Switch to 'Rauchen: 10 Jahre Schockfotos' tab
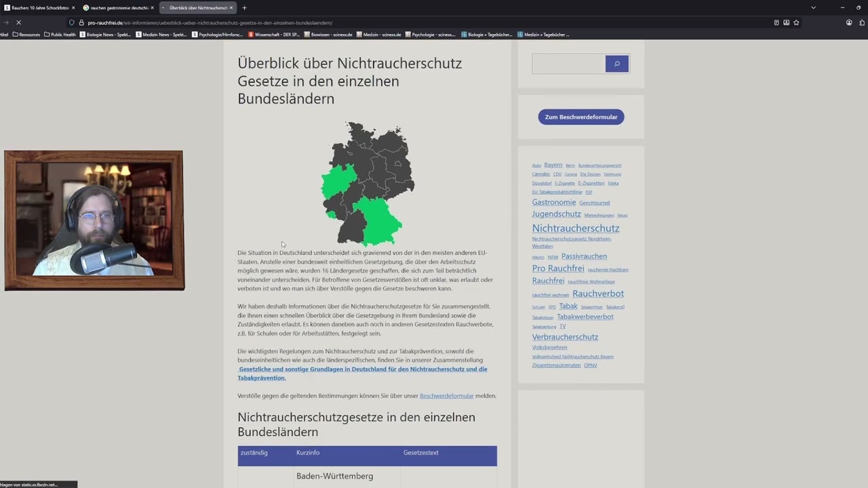 click(39, 7)
